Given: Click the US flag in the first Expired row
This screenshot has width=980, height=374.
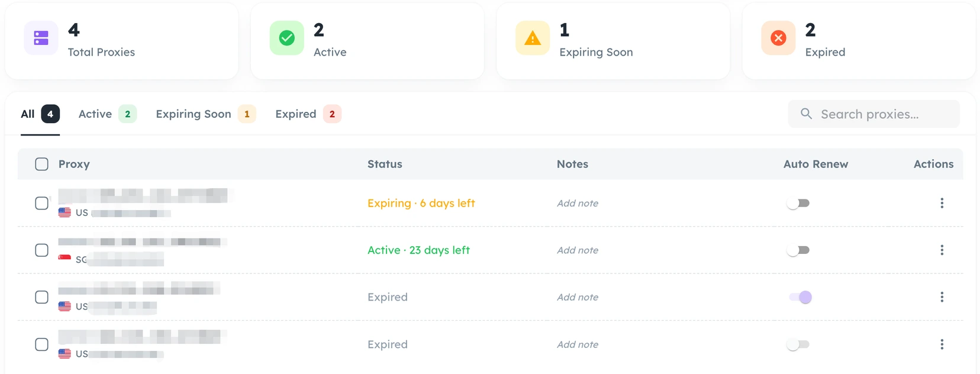Looking at the screenshot, I should click(x=65, y=307).
